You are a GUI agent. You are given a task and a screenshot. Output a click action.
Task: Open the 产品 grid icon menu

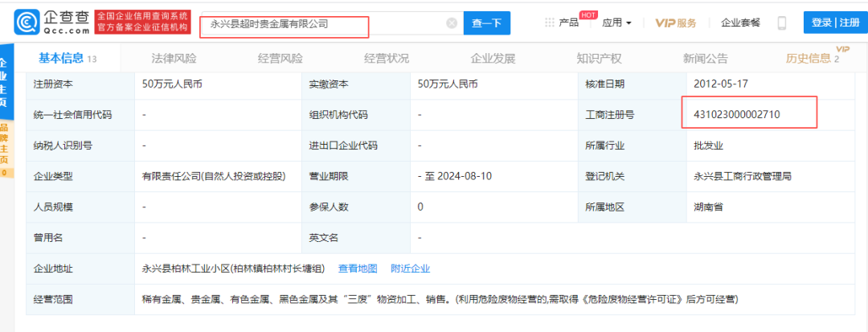[x=549, y=23]
